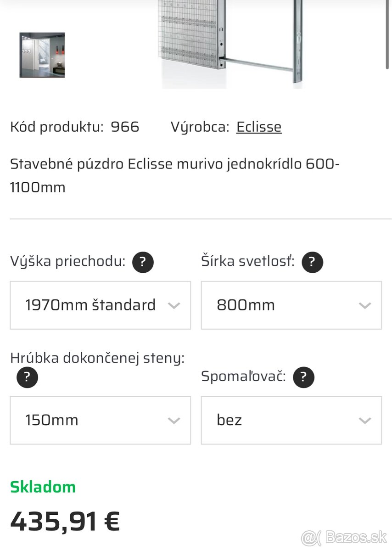This screenshot has width=392, height=551.
Task: Click the question mark under Hrúbka dokončenej steny
Action: point(27,377)
